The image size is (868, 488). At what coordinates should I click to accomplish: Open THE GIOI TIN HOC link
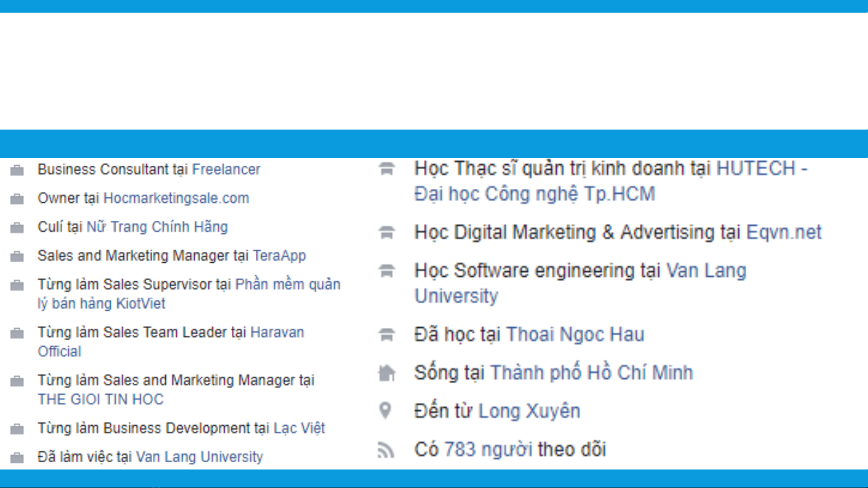100,400
